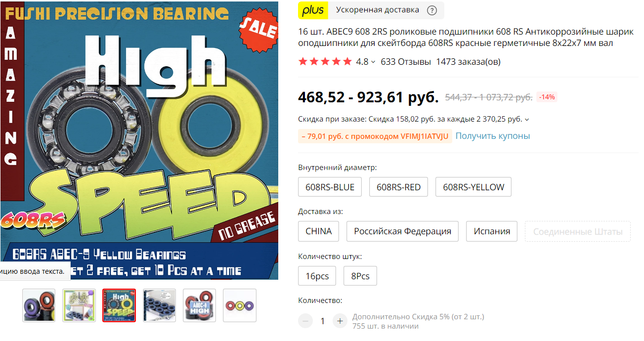
Task: Open the ABEC-9 HIGH thumbnail image
Action: click(200, 305)
